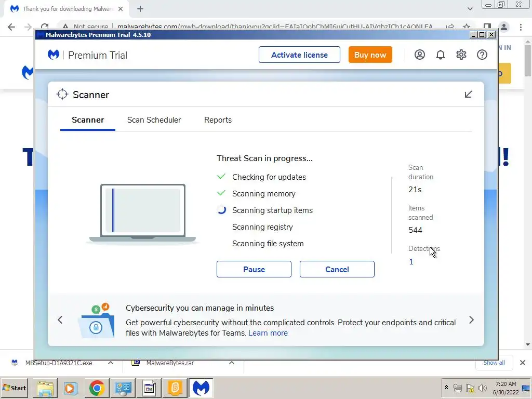Switch to the Scan Scheduler tab
Viewport: 532px width, 399px height.
tap(154, 120)
